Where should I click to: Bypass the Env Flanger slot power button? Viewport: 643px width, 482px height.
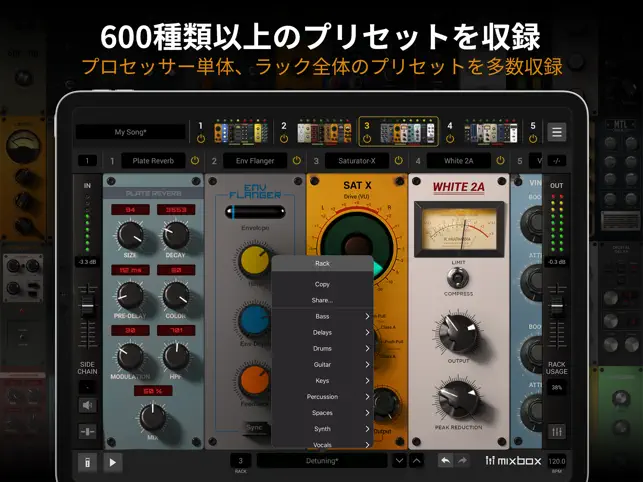(x=296, y=161)
